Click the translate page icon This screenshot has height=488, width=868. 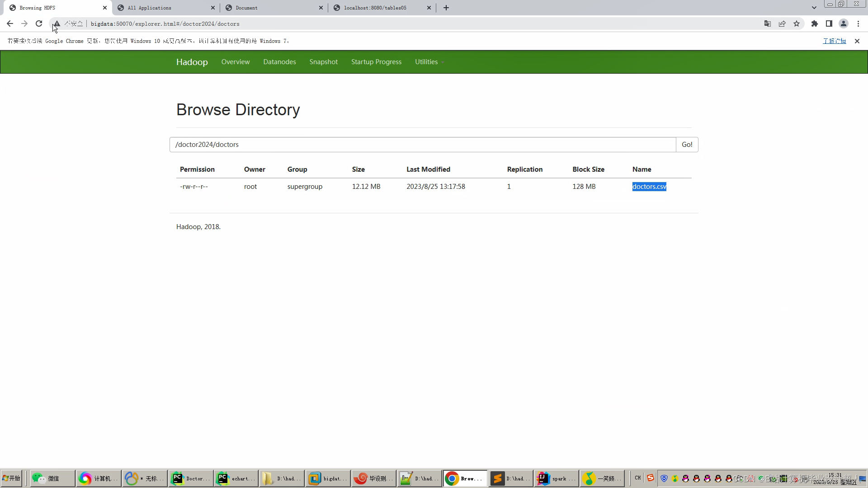point(768,23)
